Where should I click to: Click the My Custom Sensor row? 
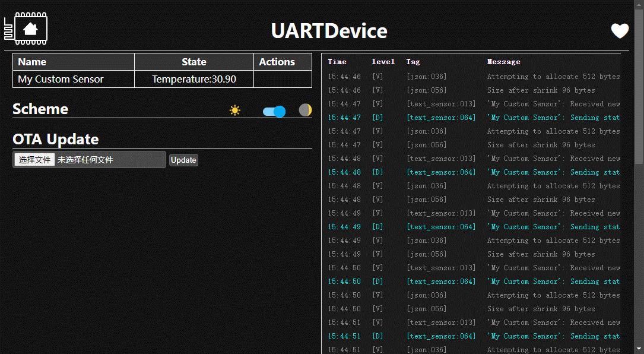pyautogui.click(x=61, y=78)
